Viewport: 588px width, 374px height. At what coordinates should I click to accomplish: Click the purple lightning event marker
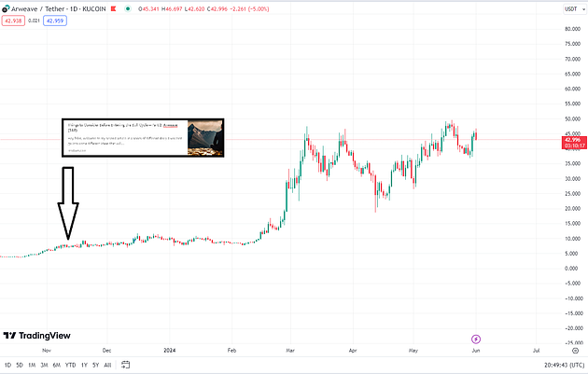(x=476, y=339)
